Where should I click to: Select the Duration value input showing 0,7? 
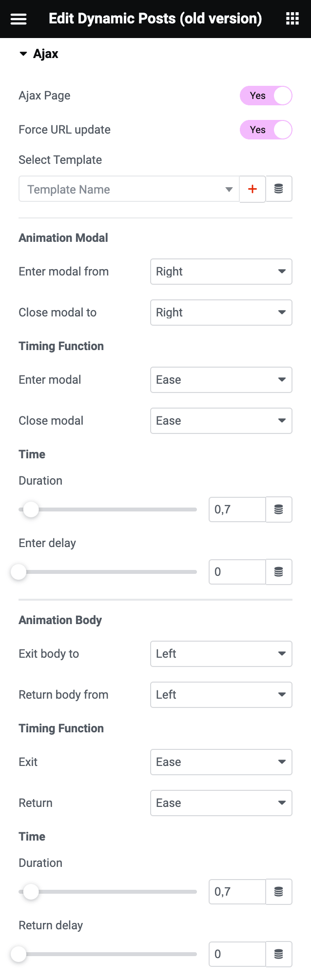(x=237, y=510)
